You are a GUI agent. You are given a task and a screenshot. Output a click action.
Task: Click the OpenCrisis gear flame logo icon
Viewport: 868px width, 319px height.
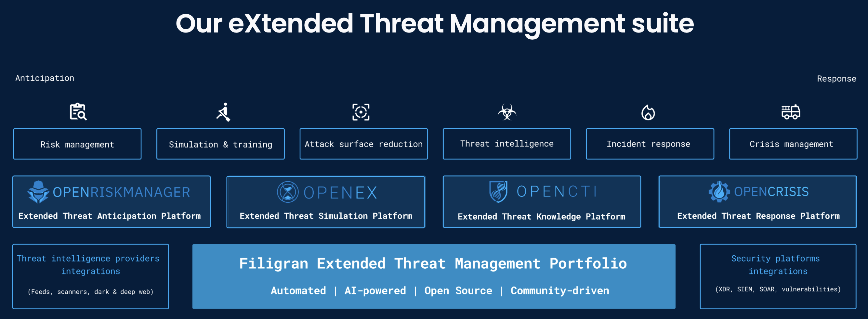pos(720,191)
